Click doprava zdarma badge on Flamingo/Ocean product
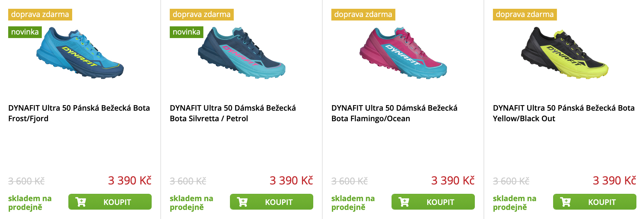 [363, 14]
